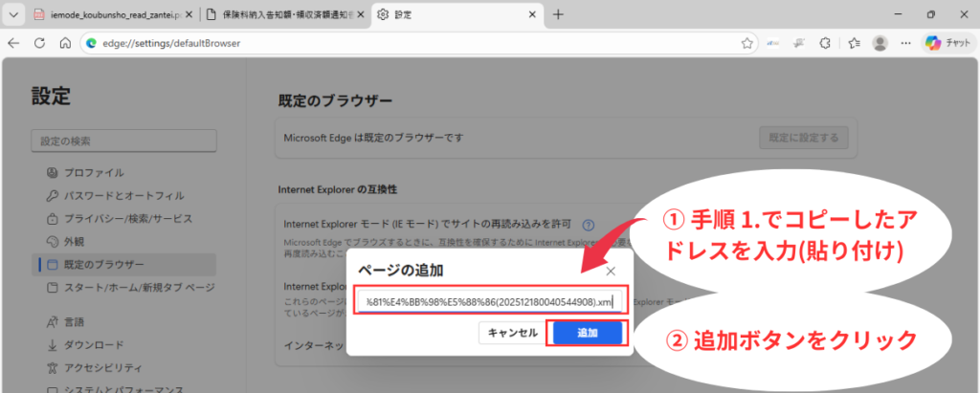
Task: Close the iemode_koubunsho_read_zantei tab
Action: (189, 14)
